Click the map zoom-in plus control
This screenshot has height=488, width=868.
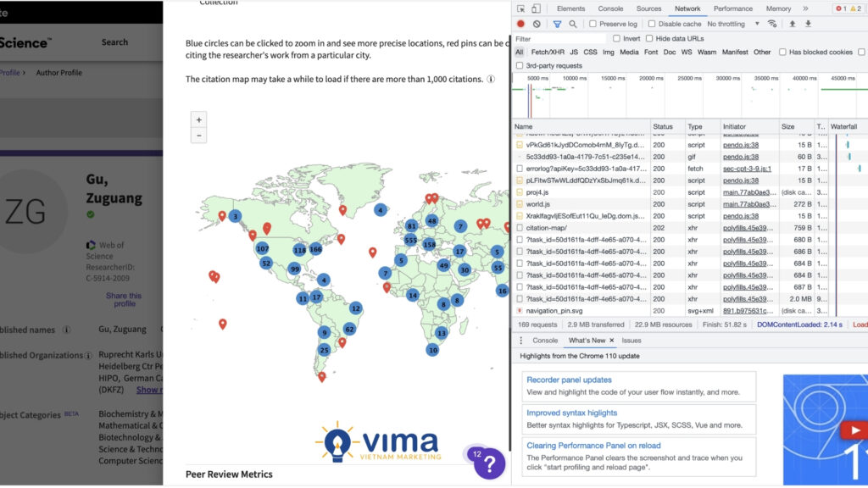(198, 119)
